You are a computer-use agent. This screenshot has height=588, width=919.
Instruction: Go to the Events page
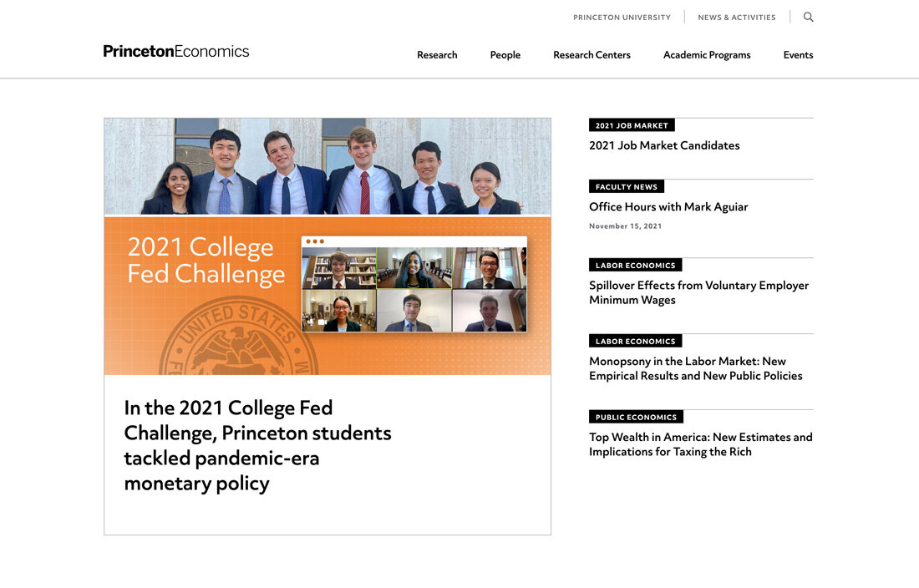click(798, 55)
